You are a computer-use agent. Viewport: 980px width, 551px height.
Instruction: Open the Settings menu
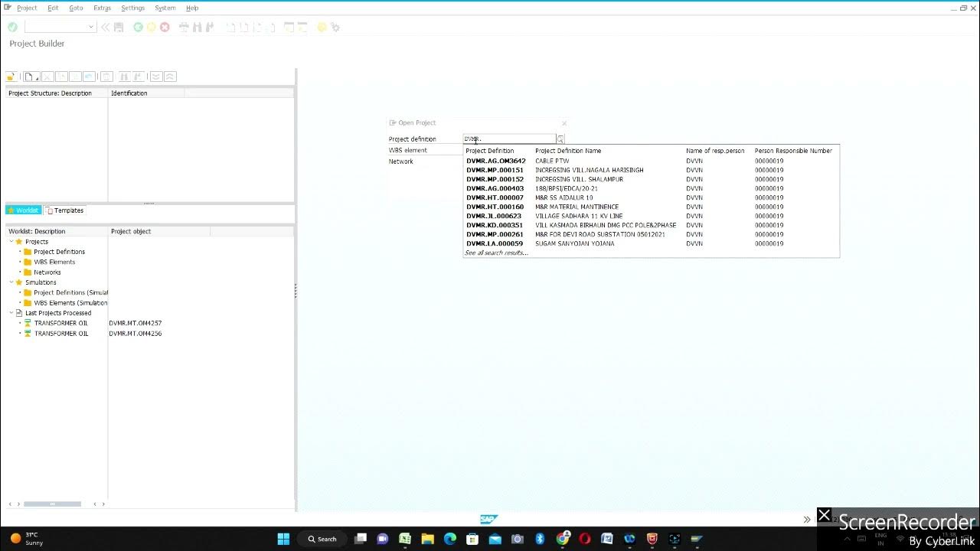pos(132,8)
